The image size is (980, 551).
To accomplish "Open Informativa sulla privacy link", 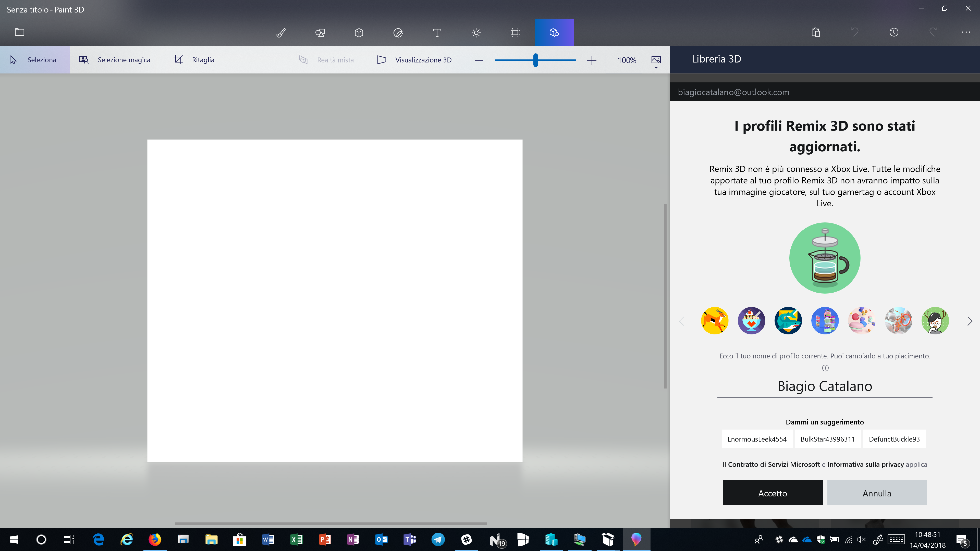I will pos(865,464).
